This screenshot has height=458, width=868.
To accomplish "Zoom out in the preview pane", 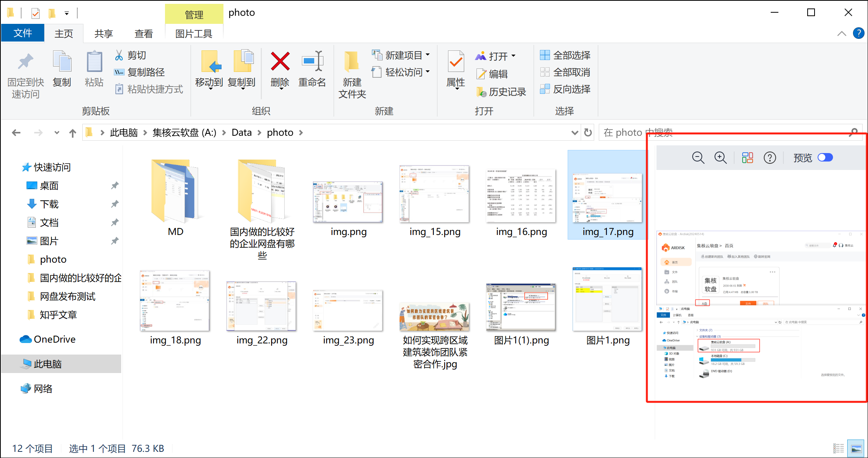I will click(698, 158).
